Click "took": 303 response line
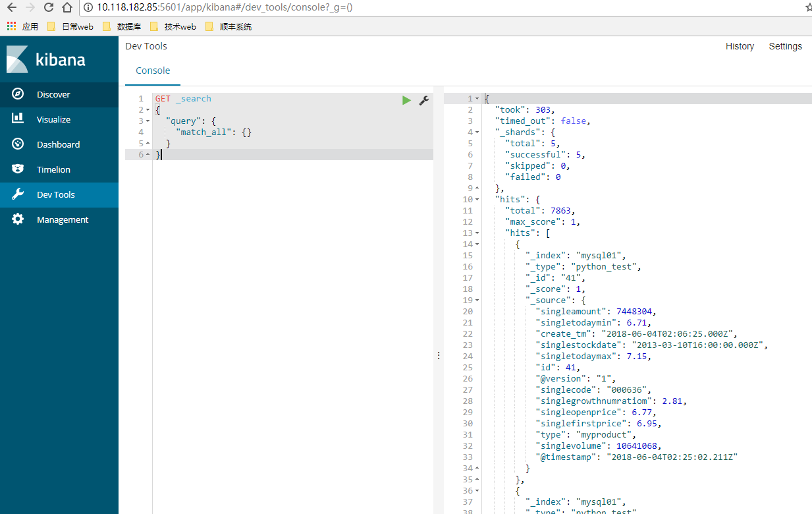The width and height of the screenshot is (812, 514). pos(525,109)
